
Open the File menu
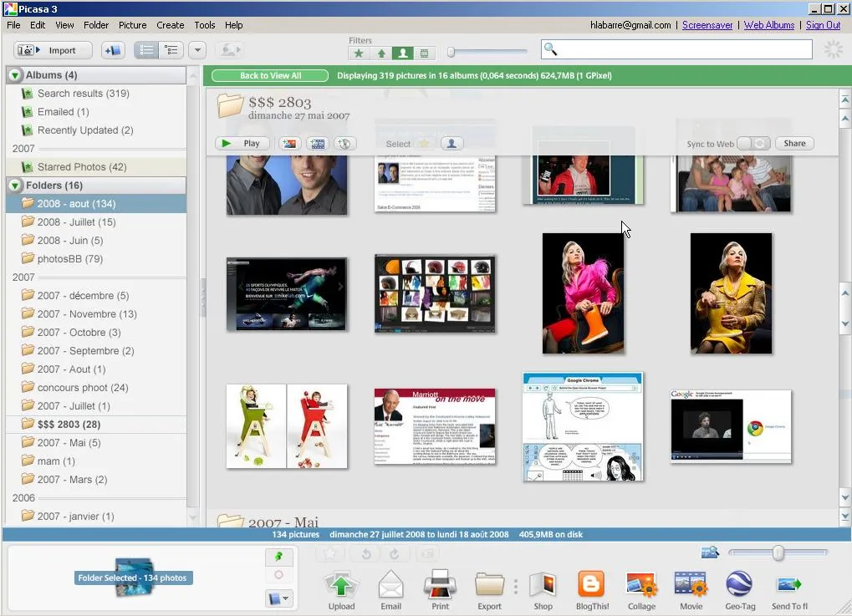click(13, 25)
